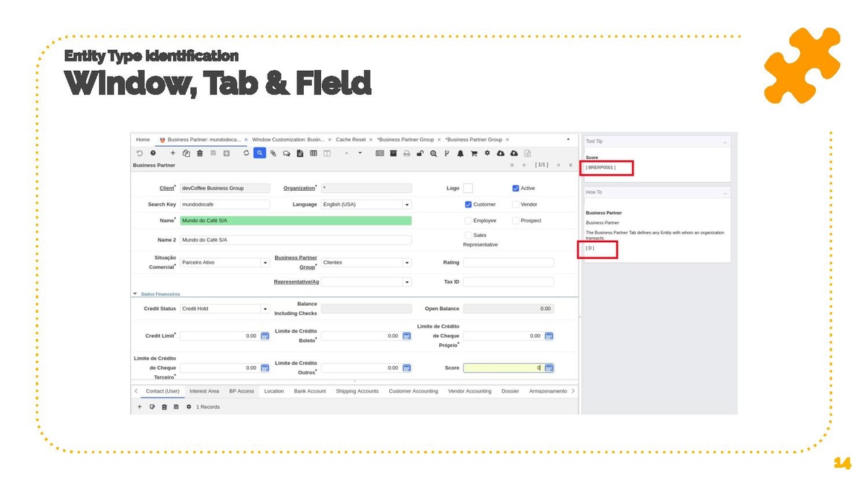Add new record in Contact detail toolbar
This screenshot has width=868, height=488.
coord(140,407)
